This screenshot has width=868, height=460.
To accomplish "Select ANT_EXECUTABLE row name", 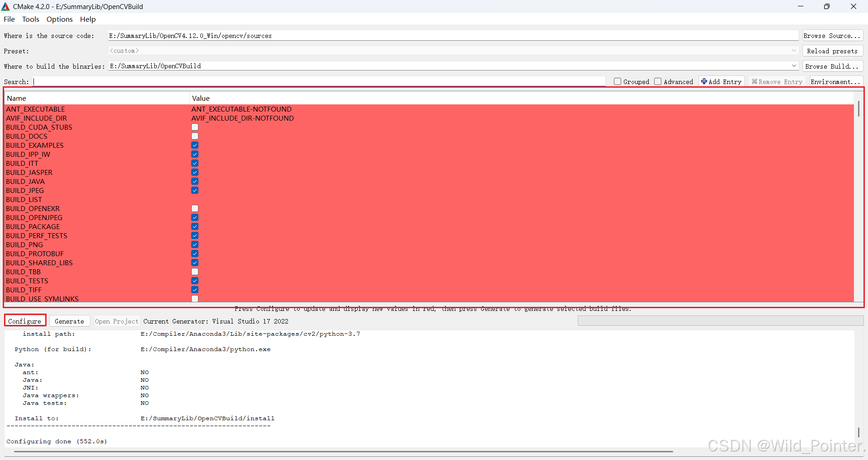I will [x=35, y=109].
